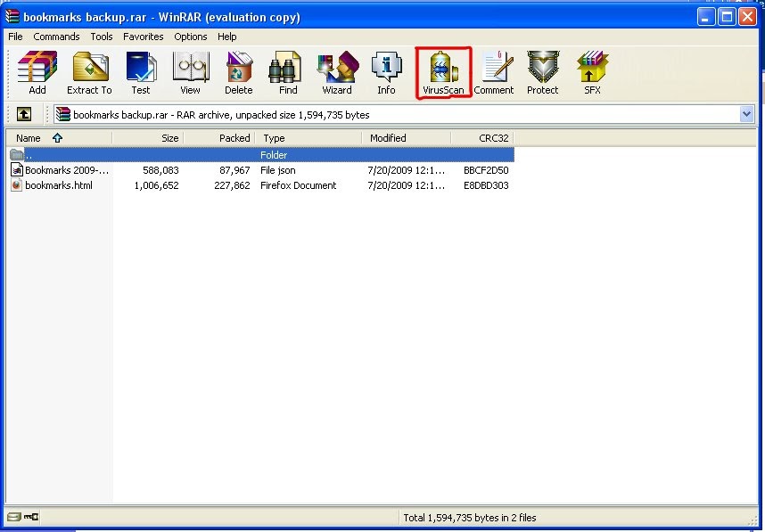Test the archive for errors
The width and height of the screenshot is (765, 532).
[141, 71]
